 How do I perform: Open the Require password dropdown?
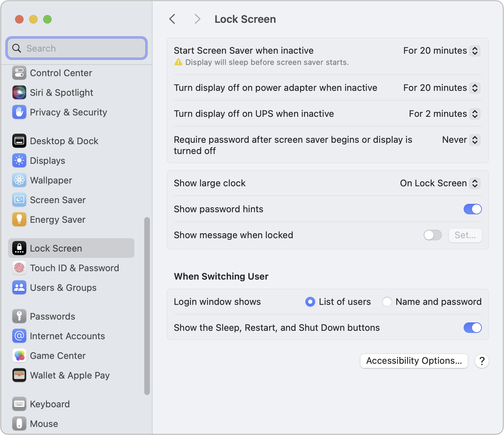tap(475, 140)
